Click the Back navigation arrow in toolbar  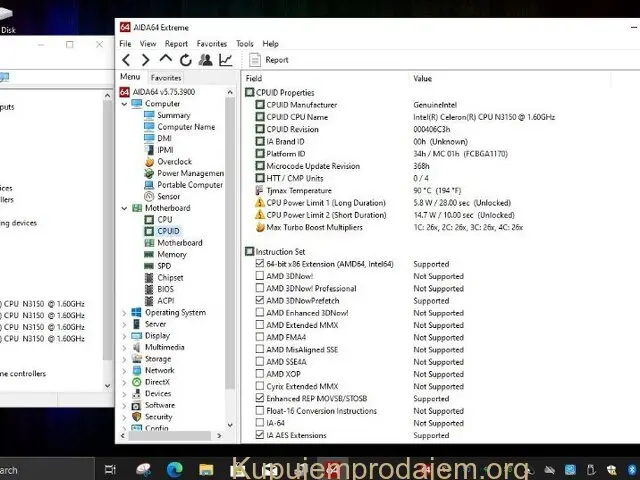126,60
